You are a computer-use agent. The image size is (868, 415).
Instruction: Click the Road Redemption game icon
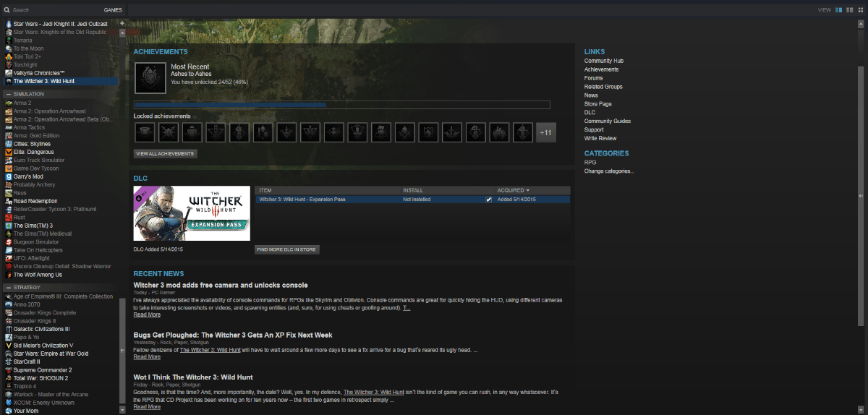pos(8,201)
